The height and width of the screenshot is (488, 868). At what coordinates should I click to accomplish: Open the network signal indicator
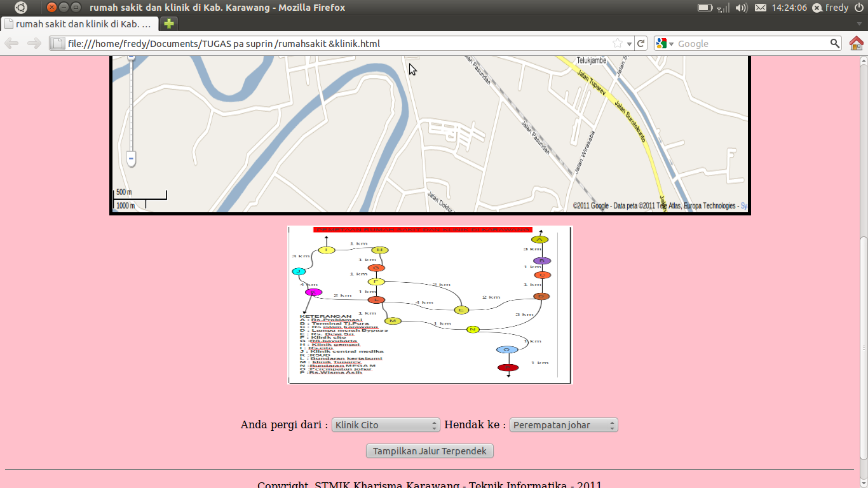[723, 8]
